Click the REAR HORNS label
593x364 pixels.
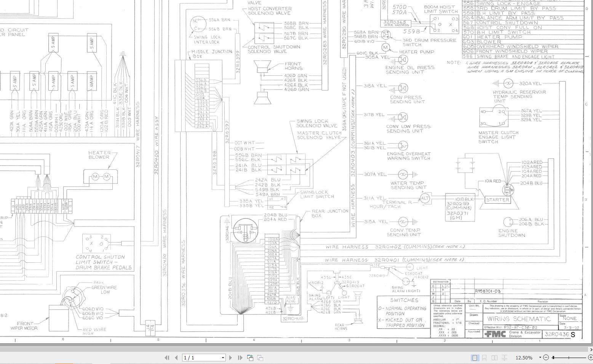pos(341,327)
